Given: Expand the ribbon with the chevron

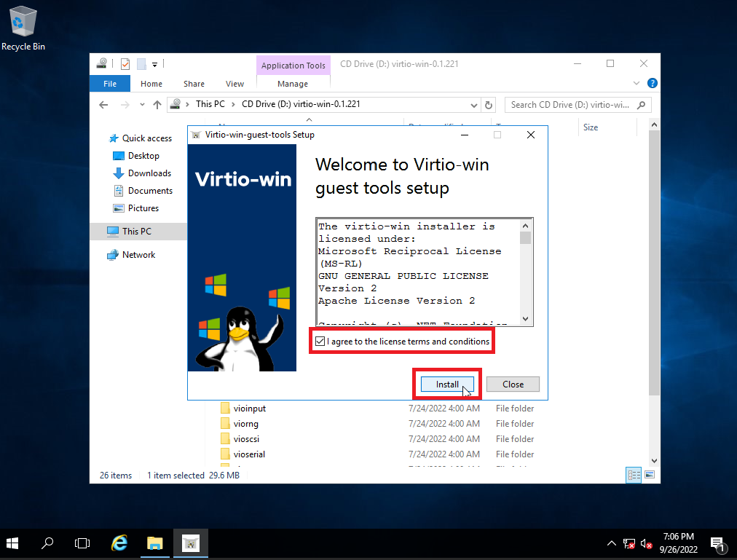Looking at the screenshot, I should pyautogui.click(x=636, y=83).
